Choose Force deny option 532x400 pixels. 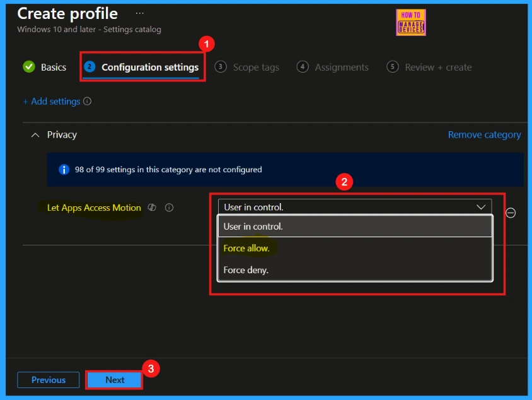pos(355,270)
